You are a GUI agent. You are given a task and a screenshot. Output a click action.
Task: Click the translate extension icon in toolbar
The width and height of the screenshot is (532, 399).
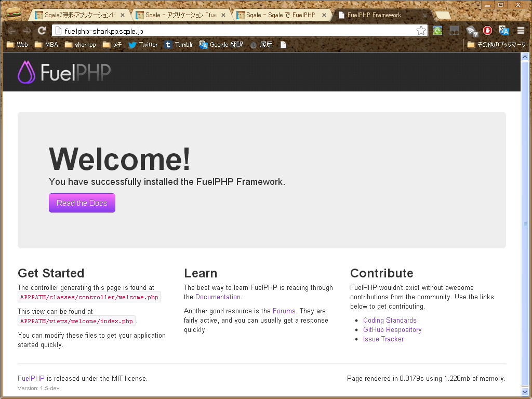[504, 31]
